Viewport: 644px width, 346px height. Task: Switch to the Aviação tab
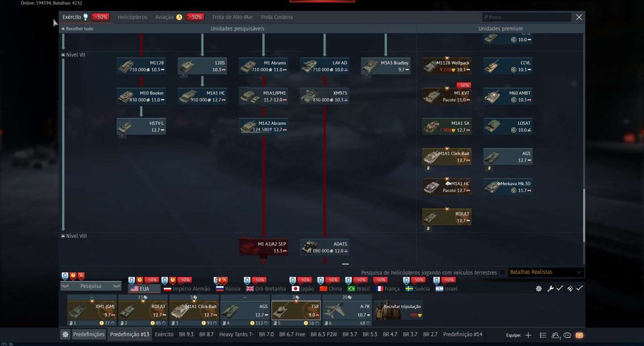[164, 17]
